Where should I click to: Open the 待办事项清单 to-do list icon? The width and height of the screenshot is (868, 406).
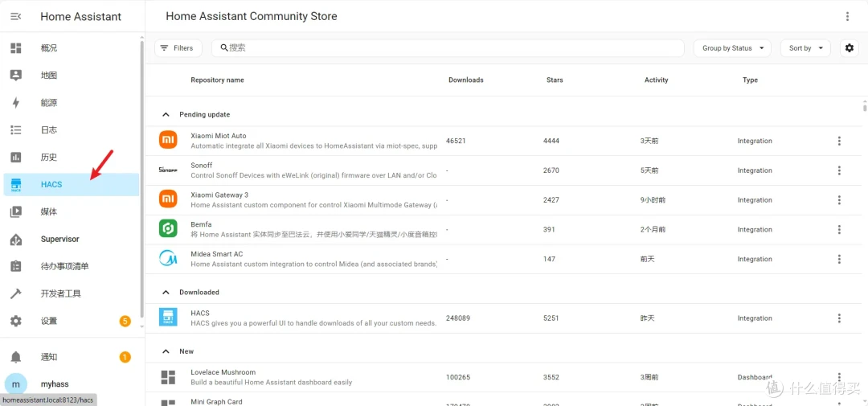[16, 266]
